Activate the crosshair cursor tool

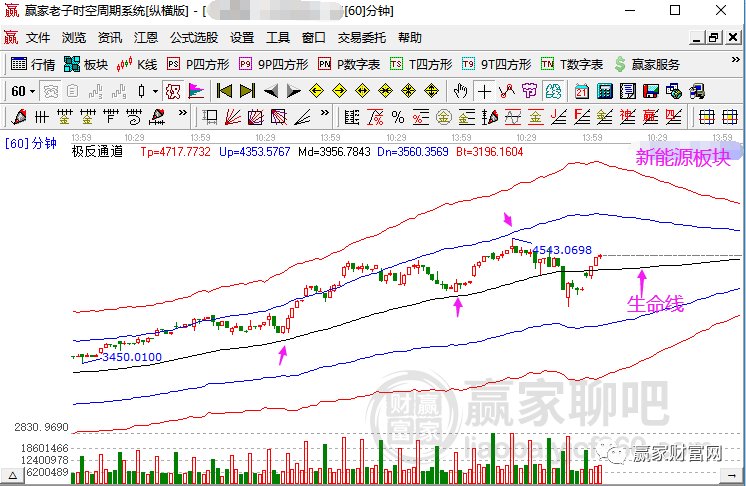coord(484,91)
